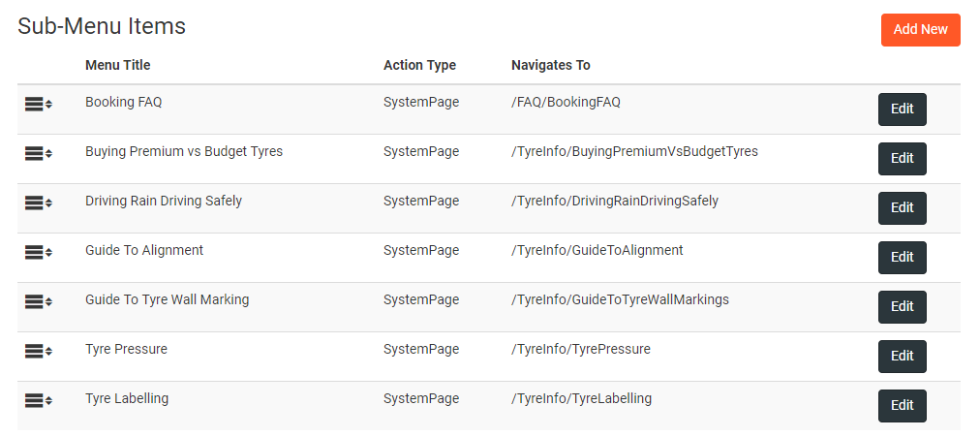Image resolution: width=980 pixels, height=437 pixels.
Task: Click the /TyreInfo/TyrePressure path text
Action: [580, 349]
